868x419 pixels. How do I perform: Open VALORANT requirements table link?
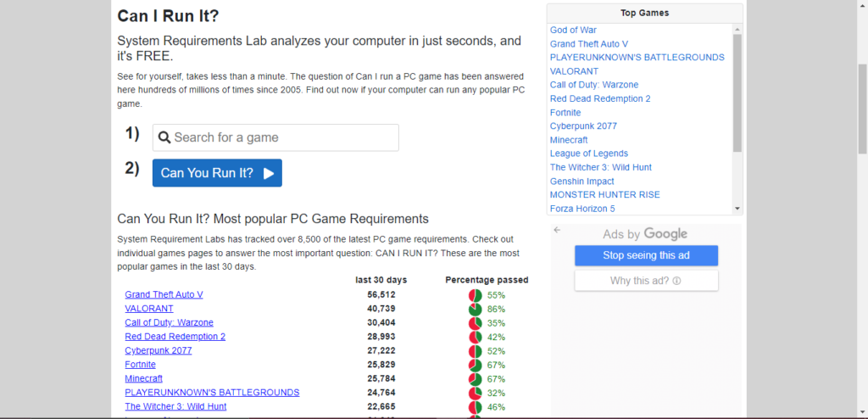point(149,308)
